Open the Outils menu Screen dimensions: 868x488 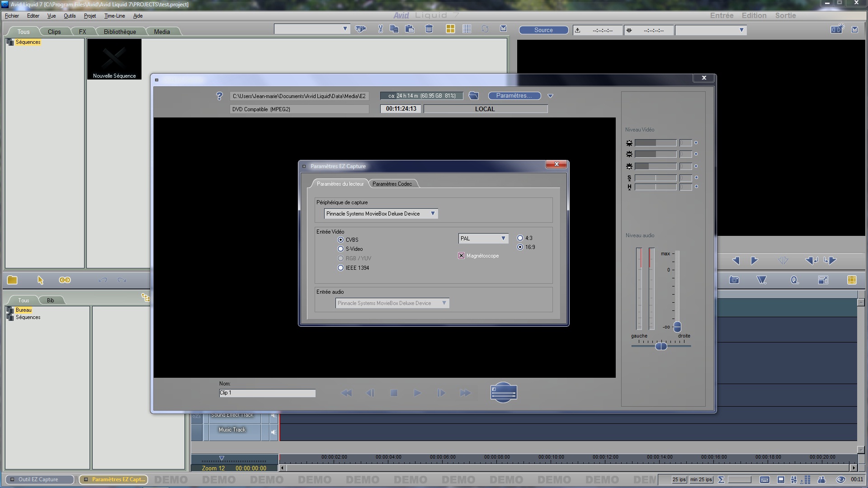point(70,16)
